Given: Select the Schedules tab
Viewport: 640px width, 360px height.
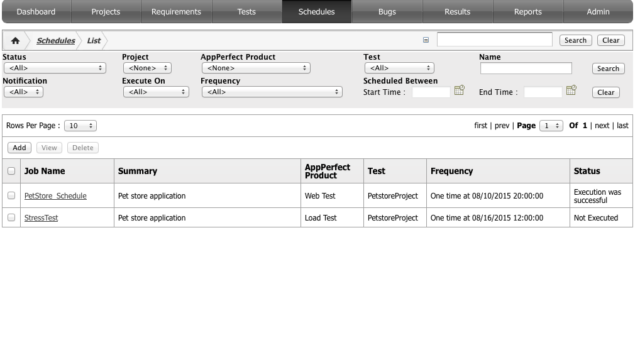Looking at the screenshot, I should [316, 12].
